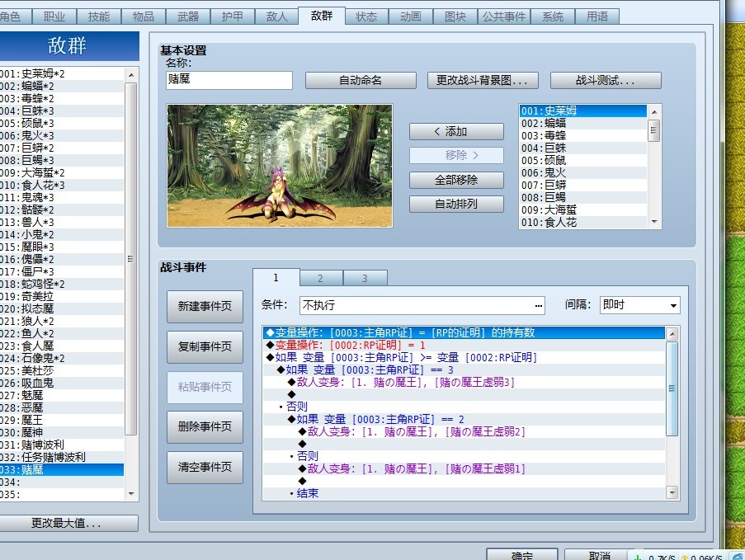The width and height of the screenshot is (745, 560).
Task: Select the 结束 line in event commands
Action: click(464, 493)
